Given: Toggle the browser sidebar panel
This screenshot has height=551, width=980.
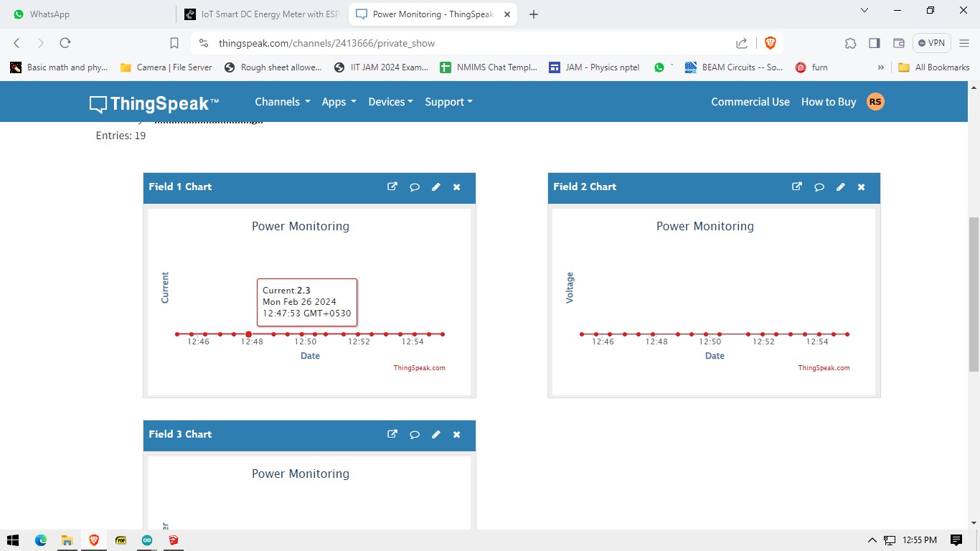Looking at the screenshot, I should click(874, 43).
